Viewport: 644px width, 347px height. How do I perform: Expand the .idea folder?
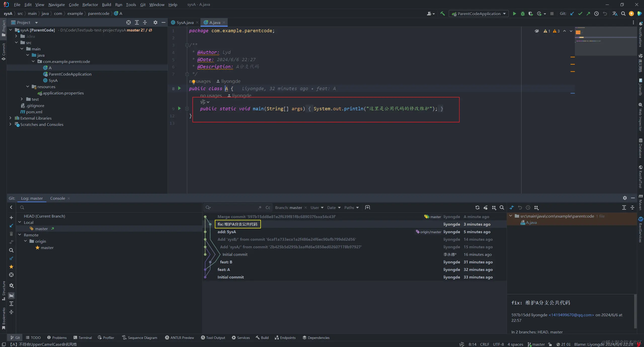coord(16,36)
